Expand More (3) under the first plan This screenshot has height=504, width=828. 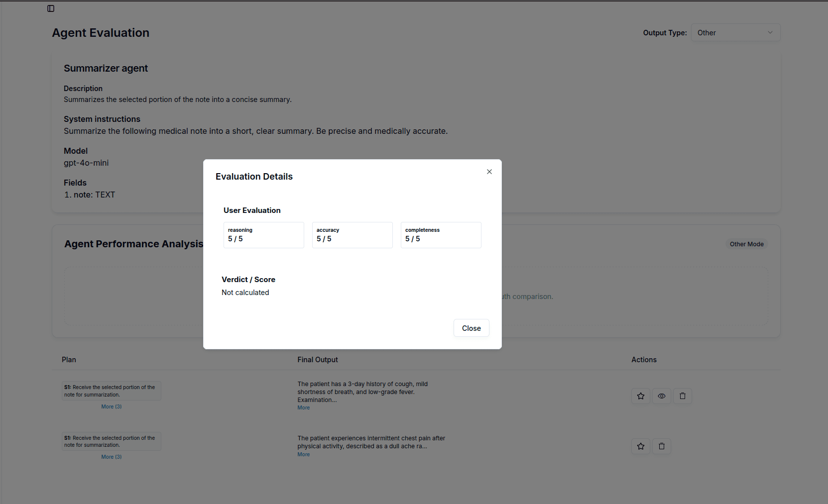pyautogui.click(x=111, y=406)
